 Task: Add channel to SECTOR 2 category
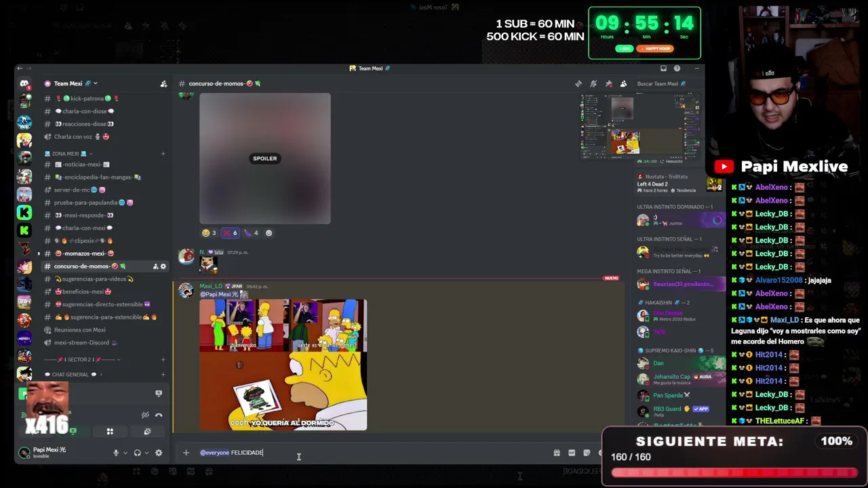click(x=163, y=359)
